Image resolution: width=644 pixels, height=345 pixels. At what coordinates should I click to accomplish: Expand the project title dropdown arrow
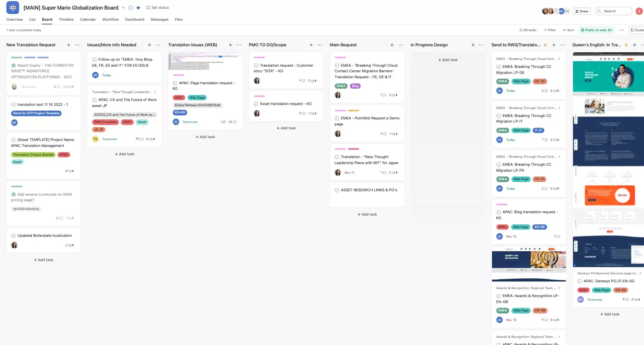pos(123,8)
